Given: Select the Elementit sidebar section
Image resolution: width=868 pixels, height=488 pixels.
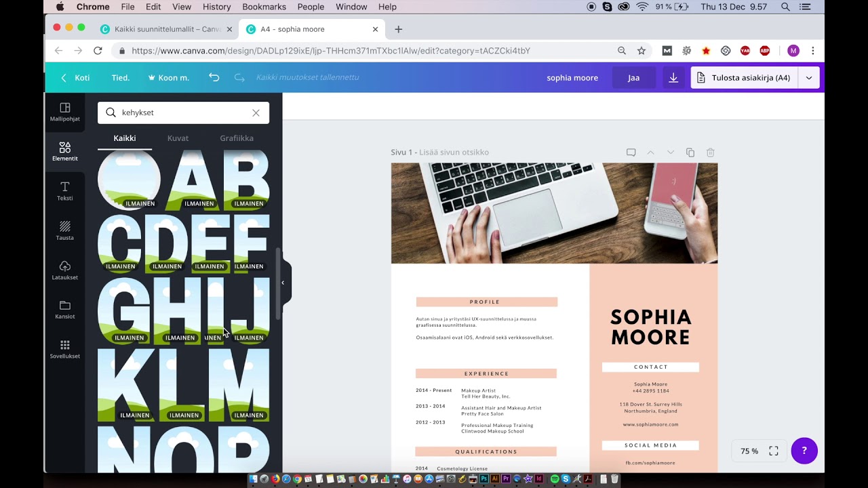Looking at the screenshot, I should (64, 152).
